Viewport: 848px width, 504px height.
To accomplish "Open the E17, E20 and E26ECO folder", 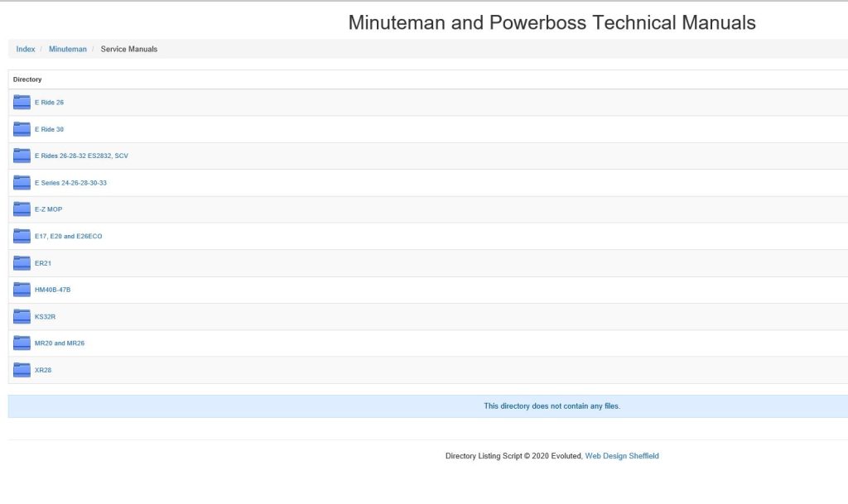I will pos(68,237).
